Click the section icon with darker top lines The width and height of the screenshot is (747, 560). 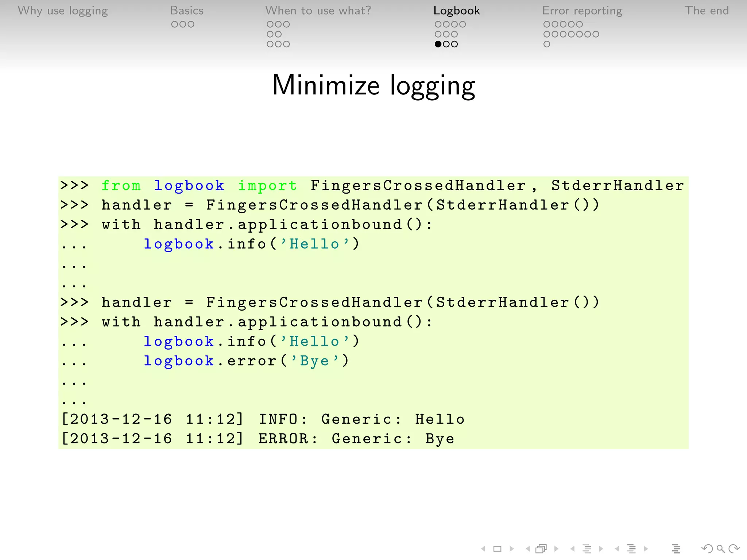click(632, 548)
